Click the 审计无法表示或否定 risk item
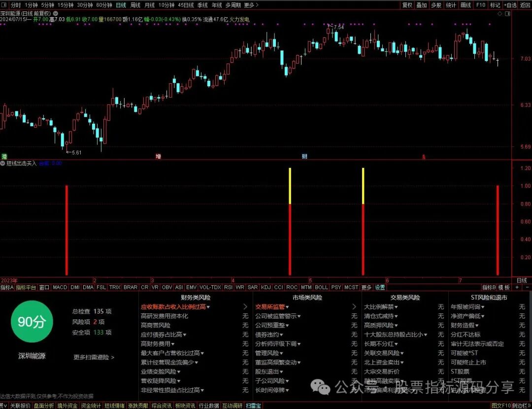532x409 pixels. (477, 344)
